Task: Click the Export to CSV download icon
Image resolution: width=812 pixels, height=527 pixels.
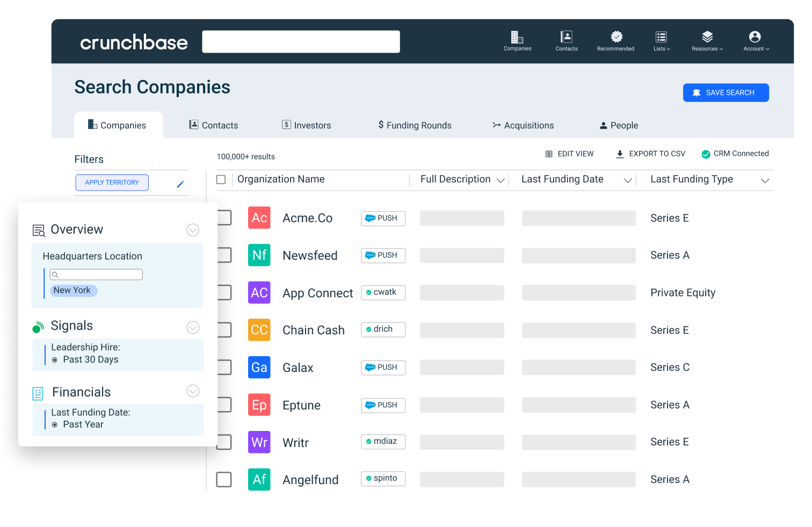Action: point(620,154)
